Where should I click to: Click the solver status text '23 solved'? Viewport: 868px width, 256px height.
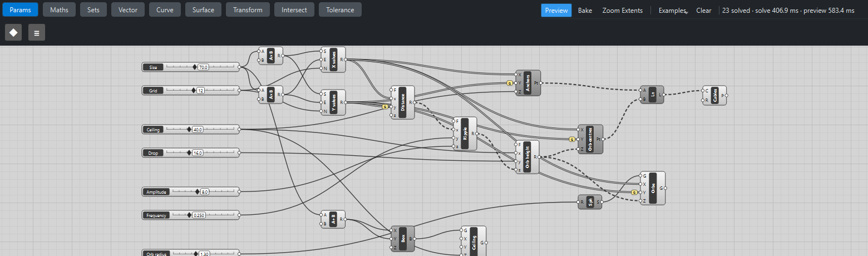[x=735, y=11]
